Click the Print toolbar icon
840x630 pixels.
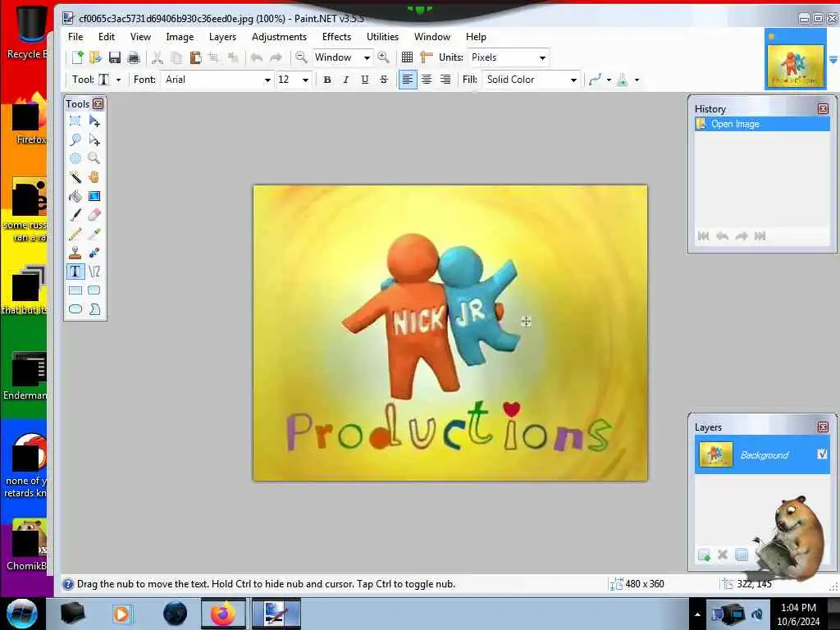134,57
